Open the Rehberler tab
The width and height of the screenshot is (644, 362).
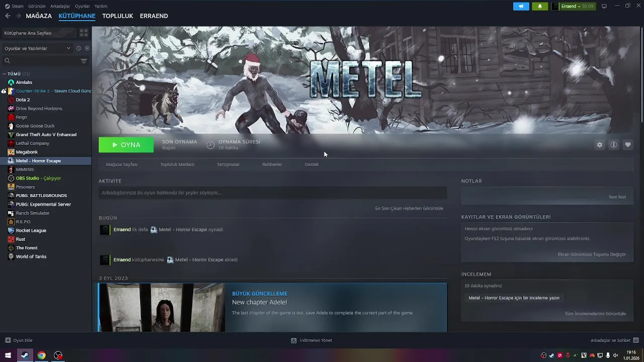pyautogui.click(x=272, y=164)
